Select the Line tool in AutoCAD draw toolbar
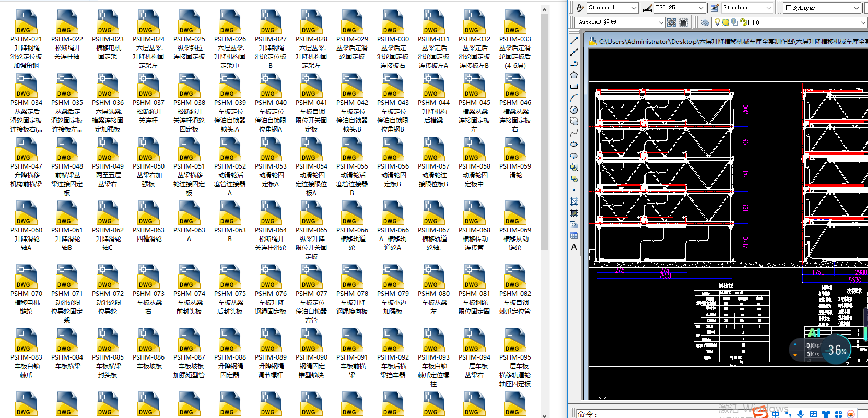Screen dimensions: 868x418 point(574,41)
